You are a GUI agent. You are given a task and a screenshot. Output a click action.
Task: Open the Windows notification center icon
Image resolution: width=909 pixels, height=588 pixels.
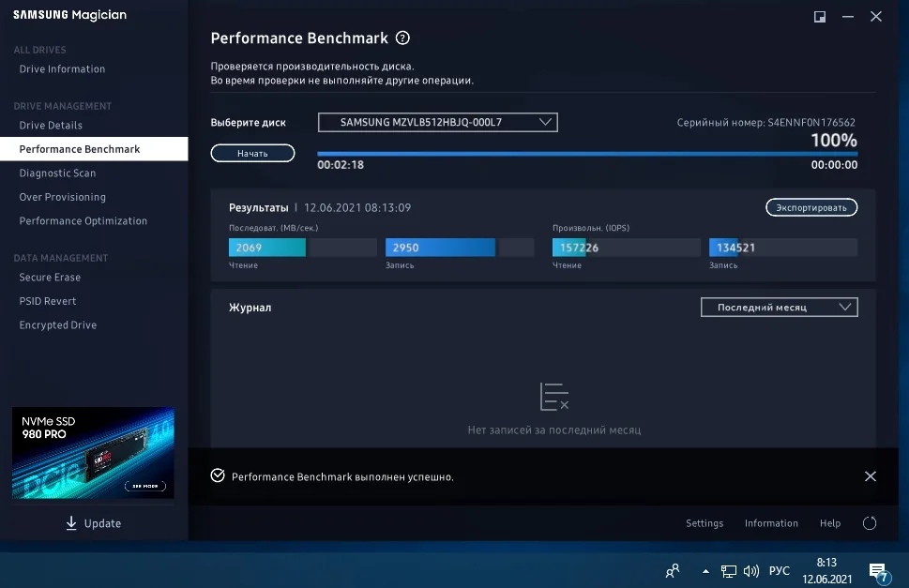879,572
